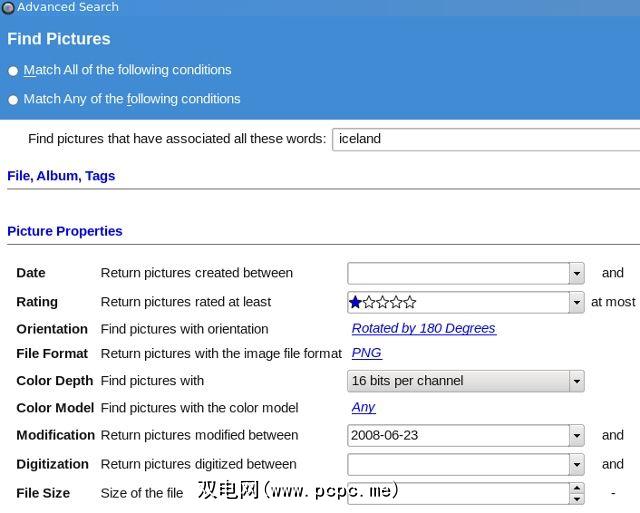Screen dimensions: 640x513
Task: Decrease the File Size value
Action: (576, 498)
